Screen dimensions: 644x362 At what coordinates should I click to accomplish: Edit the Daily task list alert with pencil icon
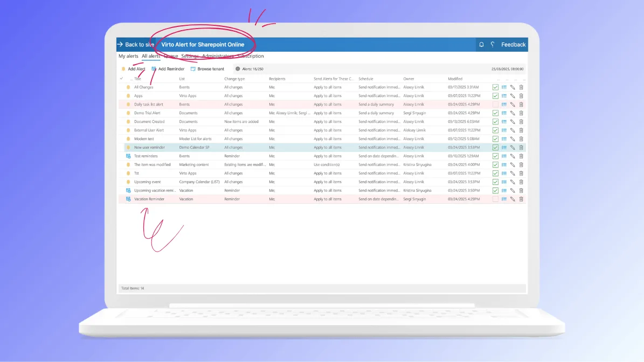[x=512, y=104]
